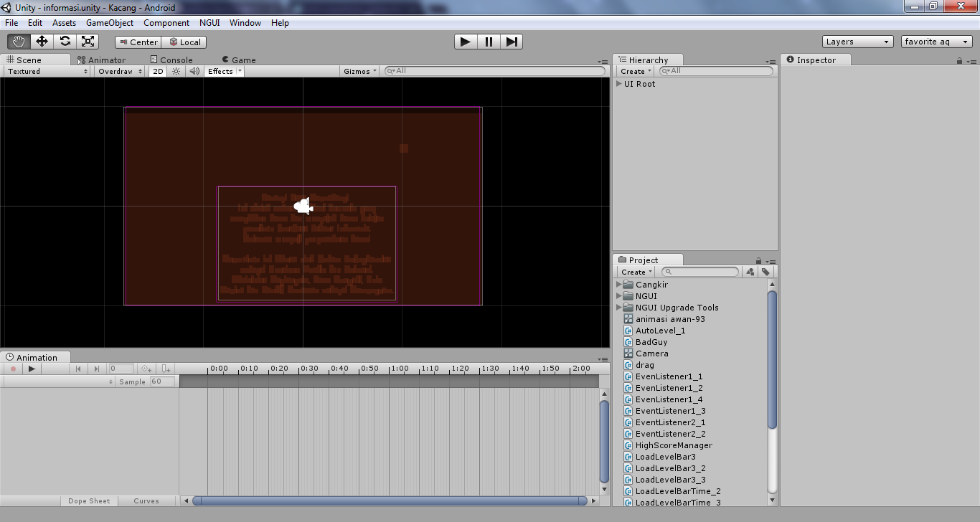Toggle 2D scene view mode
The width and height of the screenshot is (980, 522).
click(158, 71)
